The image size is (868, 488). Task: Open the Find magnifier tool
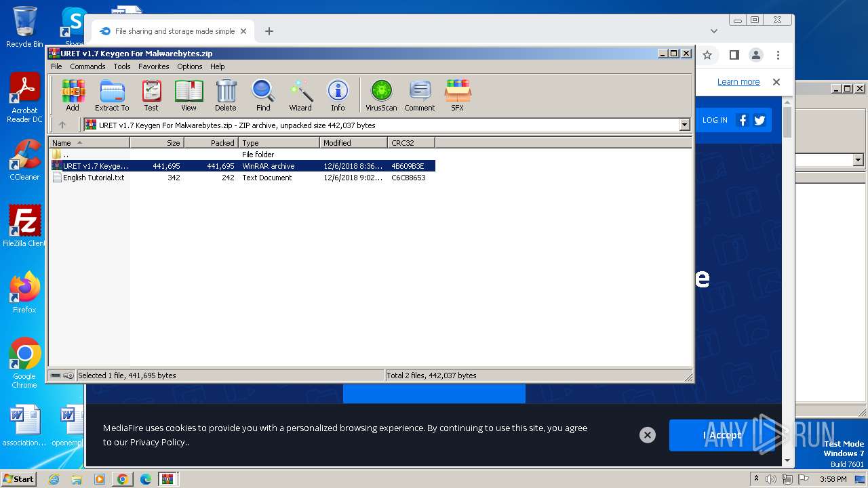click(263, 96)
